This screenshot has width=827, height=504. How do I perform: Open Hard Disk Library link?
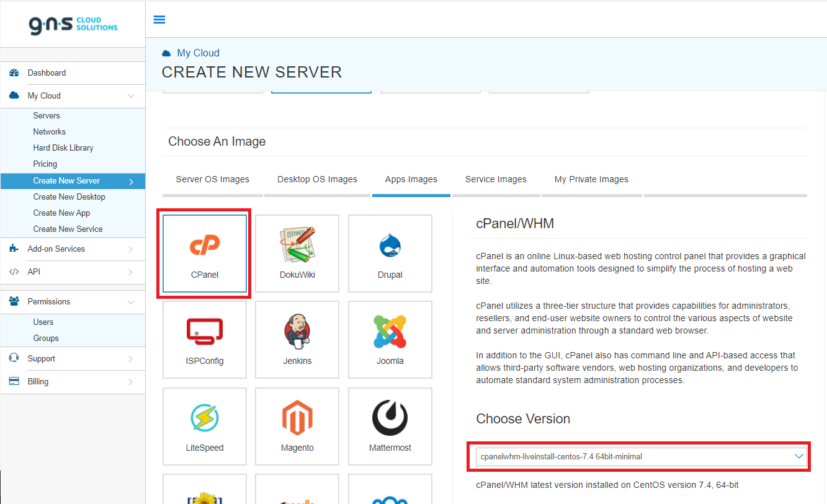coord(63,148)
